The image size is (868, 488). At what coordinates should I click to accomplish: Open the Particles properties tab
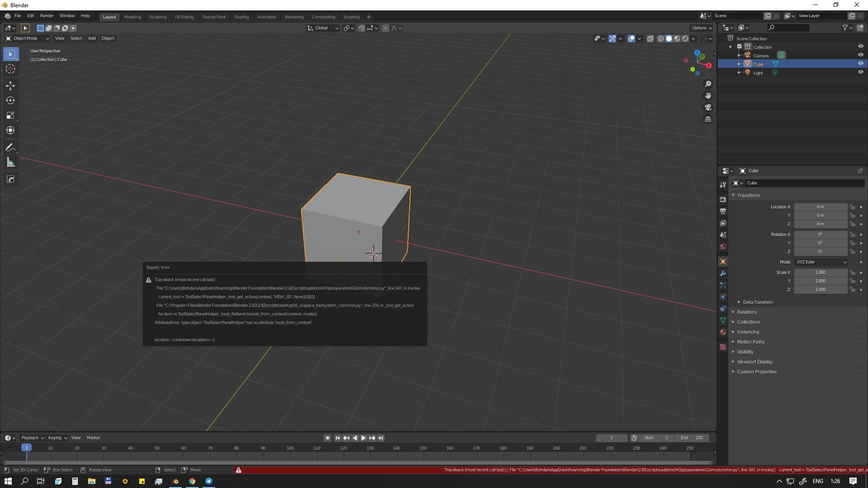click(x=723, y=285)
